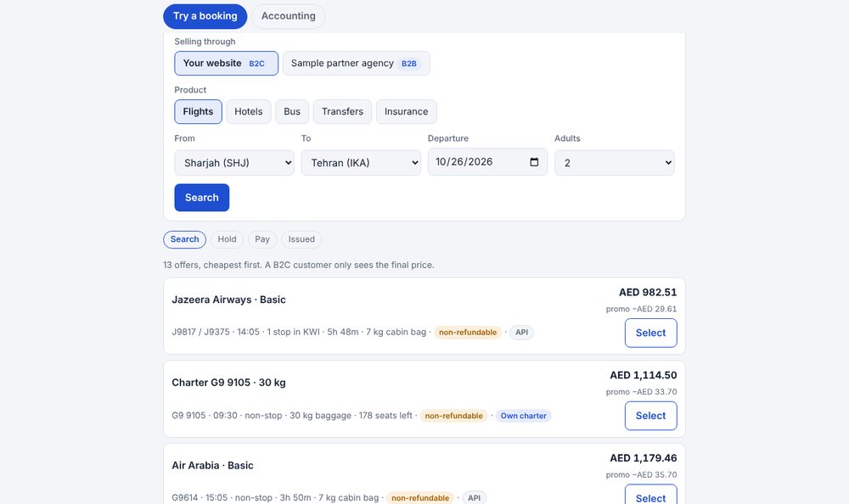The width and height of the screenshot is (849, 504).
Task: Click the Jazeera Airways · Basic title
Action: tap(228, 300)
